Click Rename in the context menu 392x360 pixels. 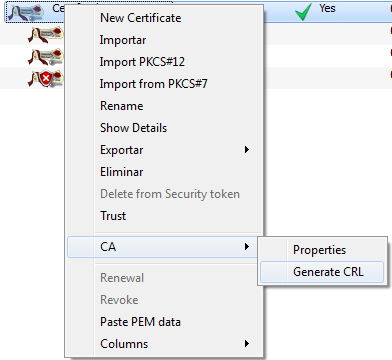122,106
